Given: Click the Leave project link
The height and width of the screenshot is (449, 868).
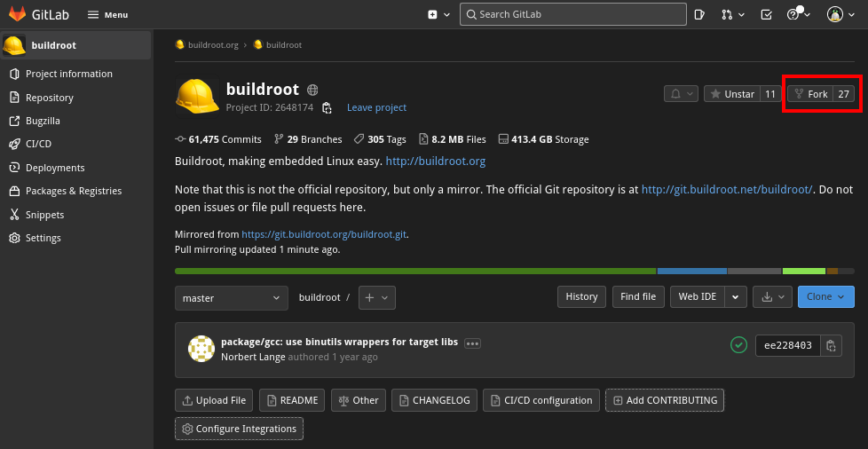Looking at the screenshot, I should click(376, 107).
